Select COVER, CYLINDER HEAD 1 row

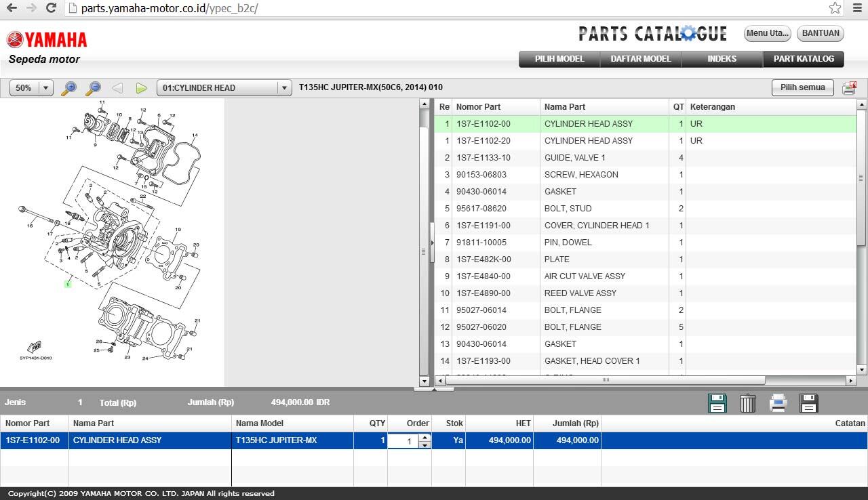(x=645, y=226)
